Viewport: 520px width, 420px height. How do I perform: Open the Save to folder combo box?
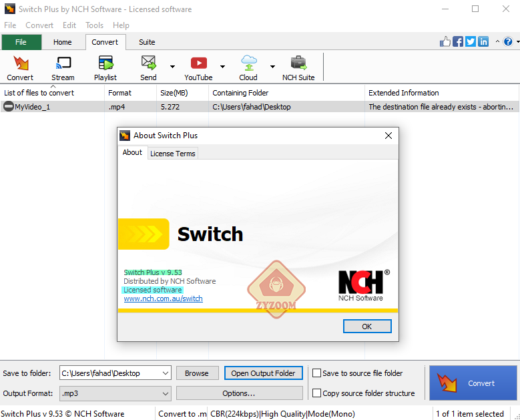point(115,373)
